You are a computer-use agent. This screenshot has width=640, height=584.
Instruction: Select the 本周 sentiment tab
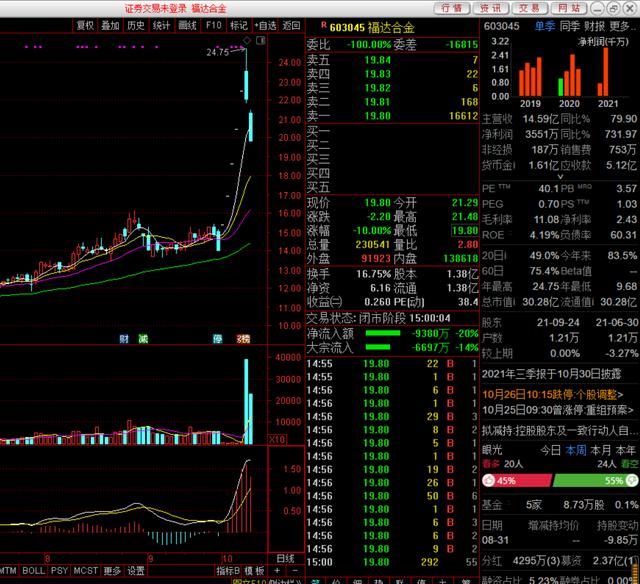[x=576, y=451]
